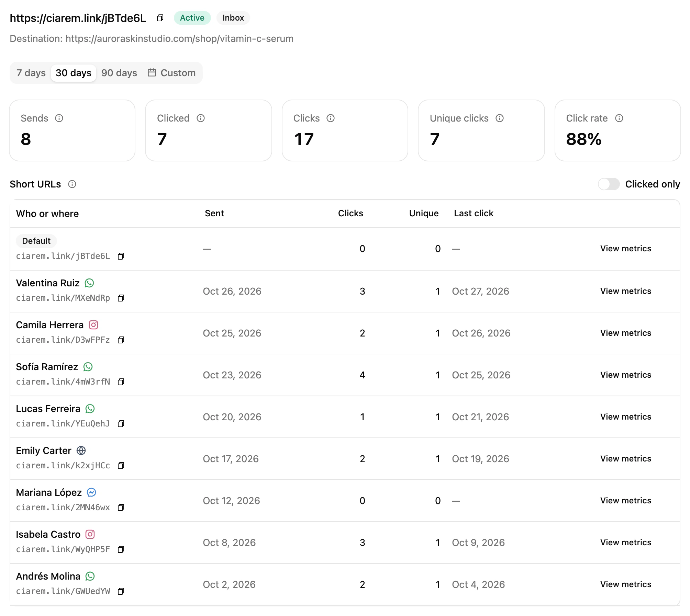Click WhatsApp icon next to Andrés Molina
This screenshot has width=690, height=616.
tap(90, 576)
